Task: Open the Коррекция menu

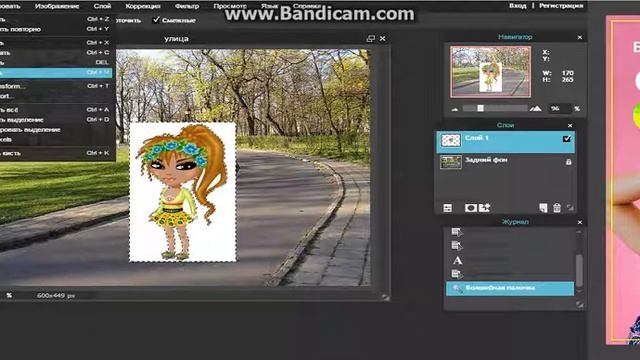Action: click(x=142, y=6)
